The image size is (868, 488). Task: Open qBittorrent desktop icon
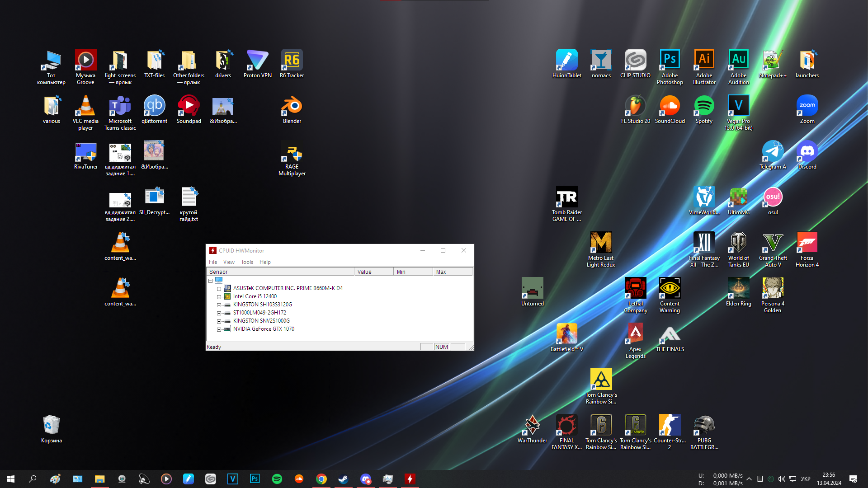[154, 109]
